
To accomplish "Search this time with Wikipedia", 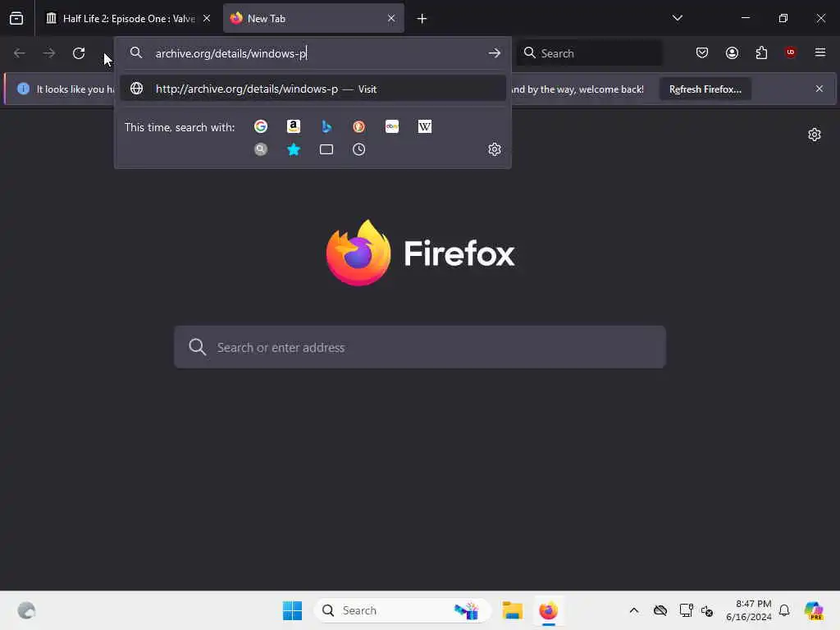I will [x=425, y=126].
